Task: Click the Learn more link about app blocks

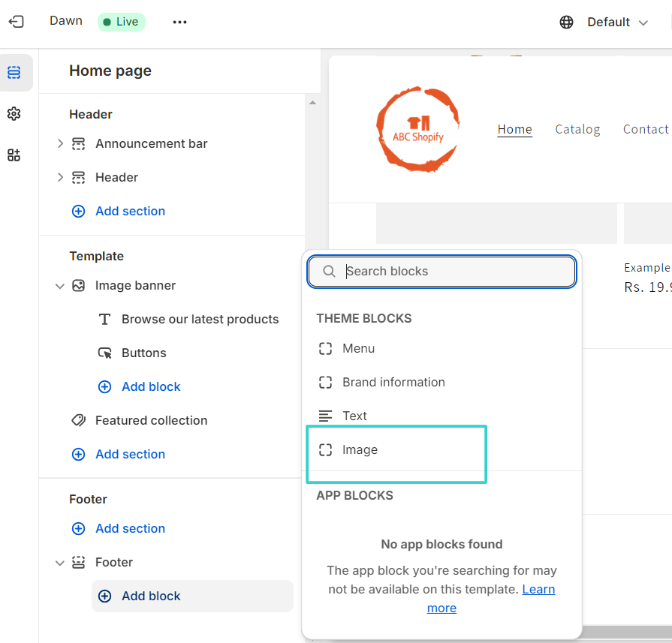Action: (538, 589)
